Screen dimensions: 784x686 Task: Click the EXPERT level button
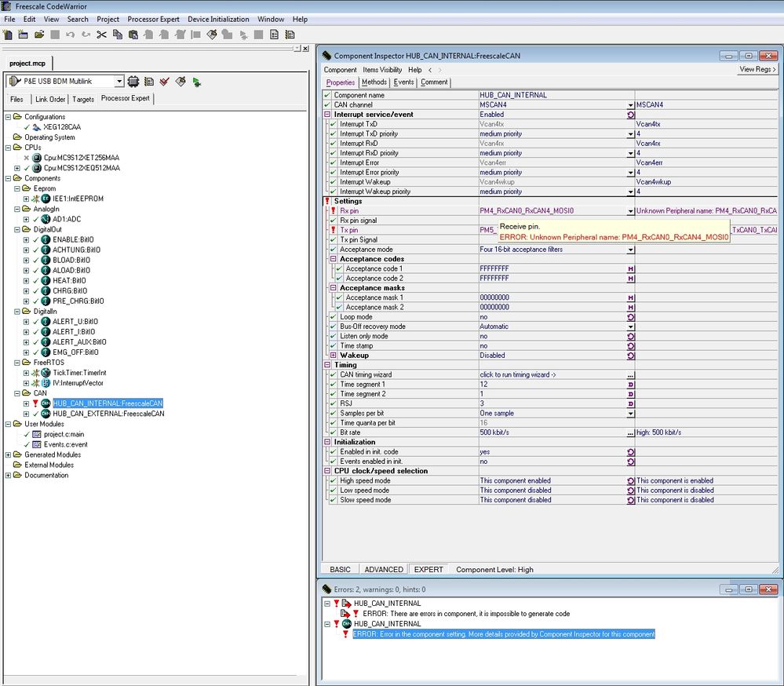coord(428,570)
